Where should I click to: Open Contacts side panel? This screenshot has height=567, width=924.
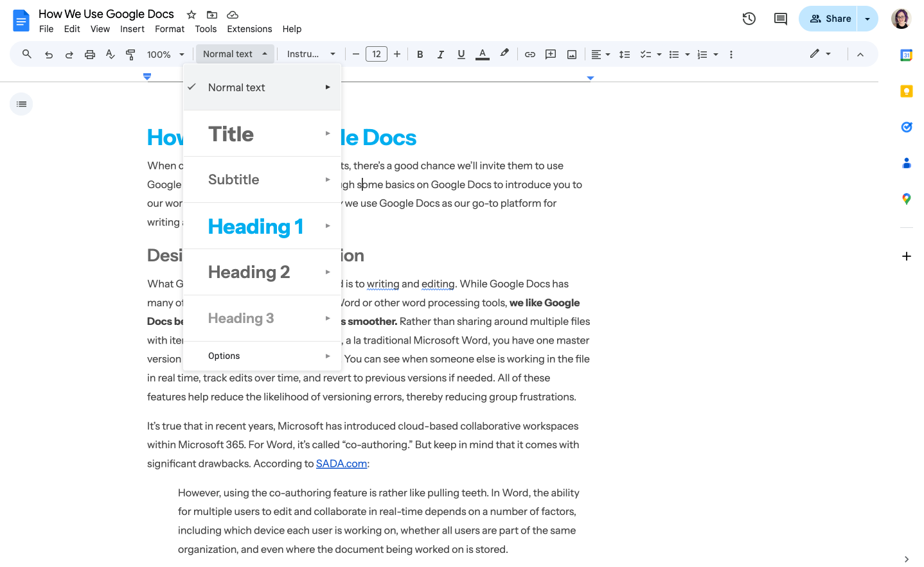(x=907, y=163)
